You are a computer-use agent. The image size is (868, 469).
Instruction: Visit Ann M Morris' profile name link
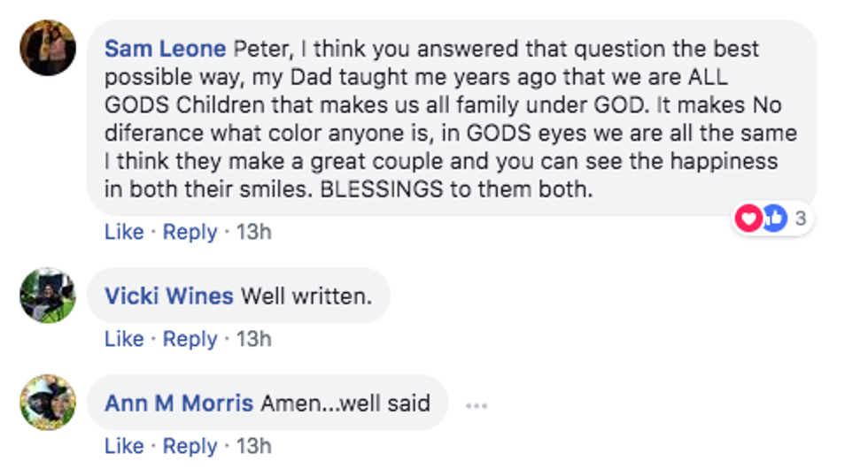pyautogui.click(x=179, y=404)
